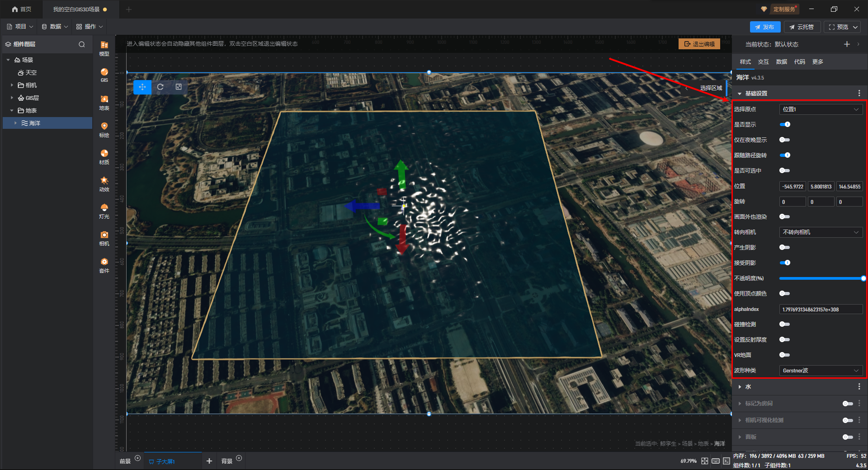Click the 退出编辑 button
This screenshot has width=868, height=470.
tap(699, 44)
